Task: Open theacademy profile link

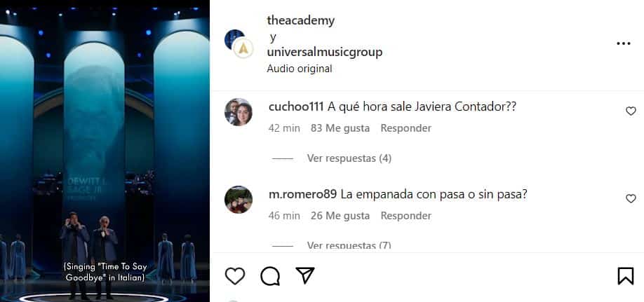Action: tap(301, 20)
